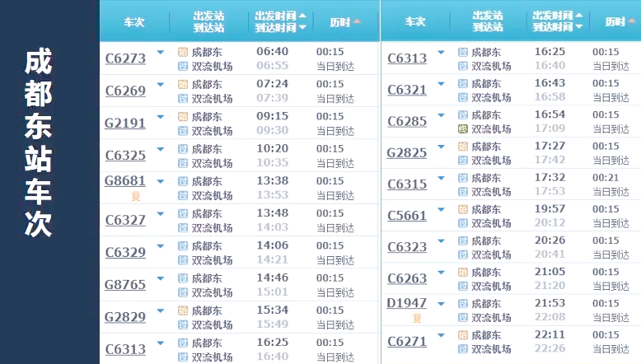The width and height of the screenshot is (641, 364).
Task: Click departure time 13:38
Action: click(272, 180)
